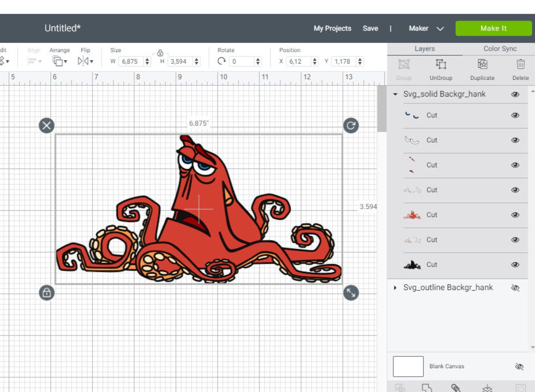Open the Maker machine dropdown
The image size is (535, 392).
pyautogui.click(x=440, y=29)
